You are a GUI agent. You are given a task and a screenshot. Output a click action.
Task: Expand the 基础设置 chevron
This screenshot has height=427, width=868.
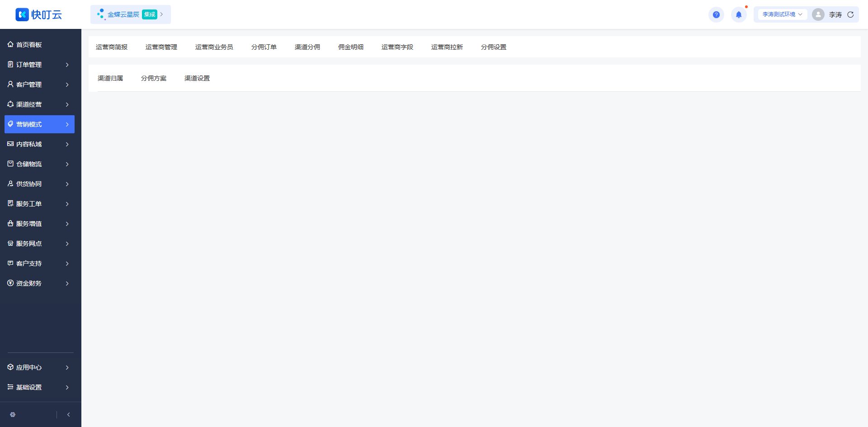click(x=67, y=387)
